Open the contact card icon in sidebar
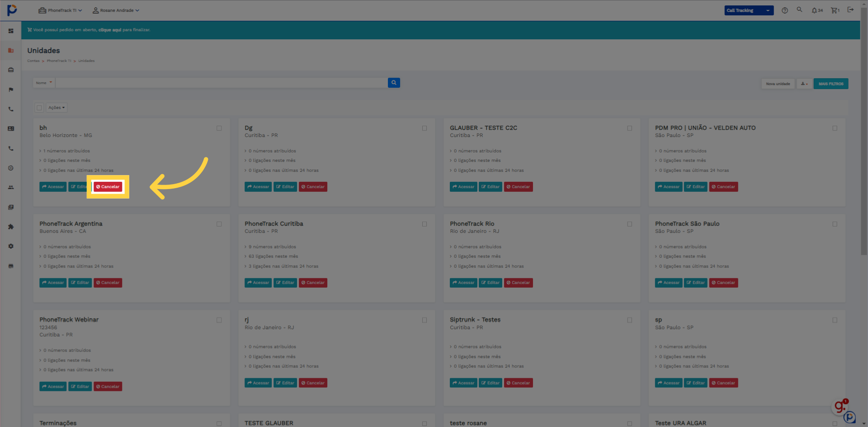This screenshot has height=427, width=868. pyautogui.click(x=11, y=128)
